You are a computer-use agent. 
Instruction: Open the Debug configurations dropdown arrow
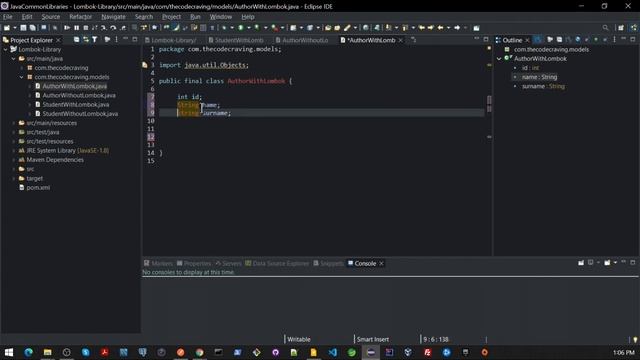click(231, 28)
